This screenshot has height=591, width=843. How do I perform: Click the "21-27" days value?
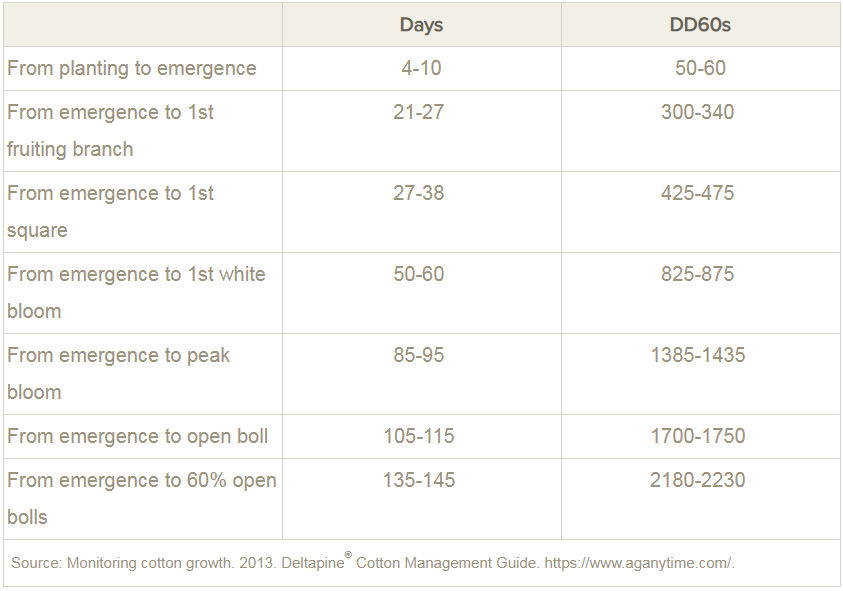tap(418, 112)
